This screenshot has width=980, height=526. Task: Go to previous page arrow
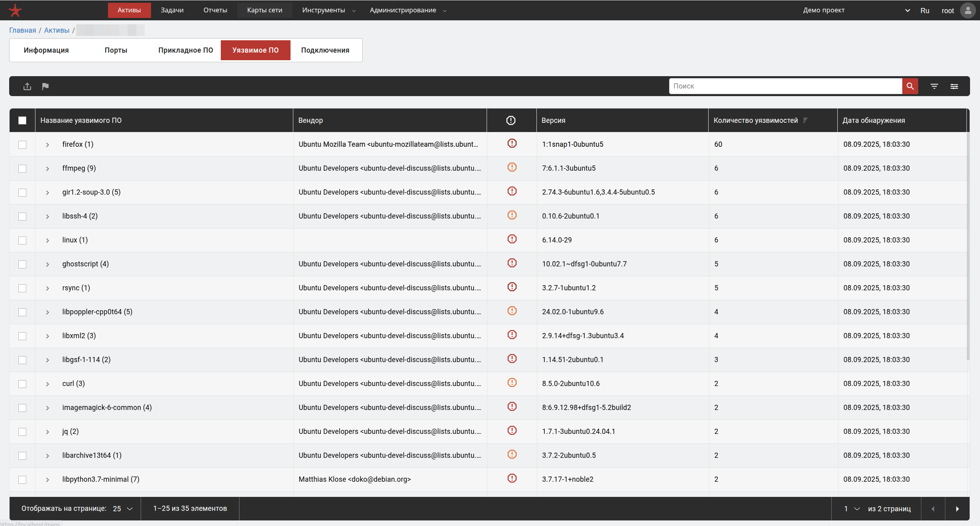point(933,509)
